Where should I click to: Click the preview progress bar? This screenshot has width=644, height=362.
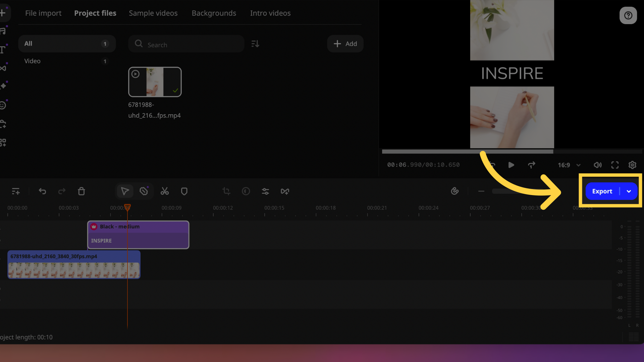512,152
